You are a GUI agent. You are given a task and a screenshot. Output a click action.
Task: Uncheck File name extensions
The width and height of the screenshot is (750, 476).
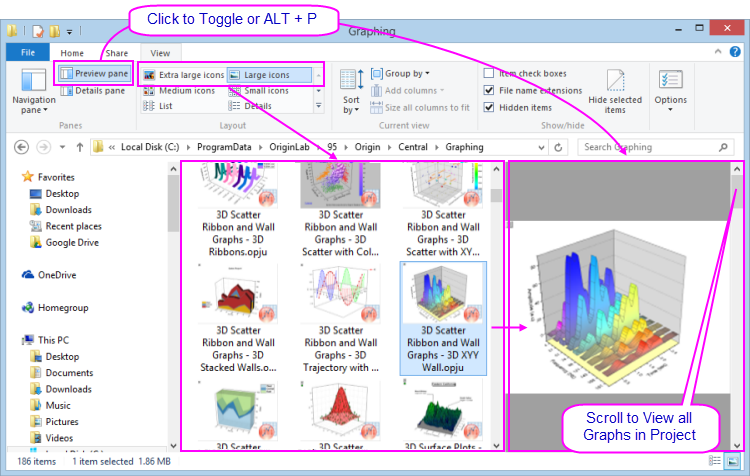[x=488, y=91]
